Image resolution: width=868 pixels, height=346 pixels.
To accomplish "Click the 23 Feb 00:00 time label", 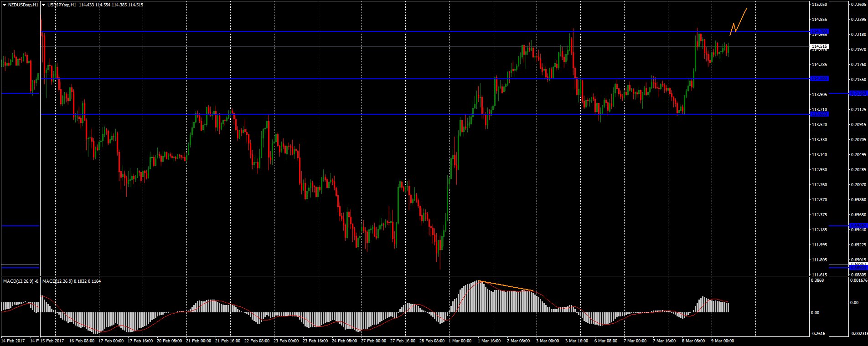I will click(286, 341).
